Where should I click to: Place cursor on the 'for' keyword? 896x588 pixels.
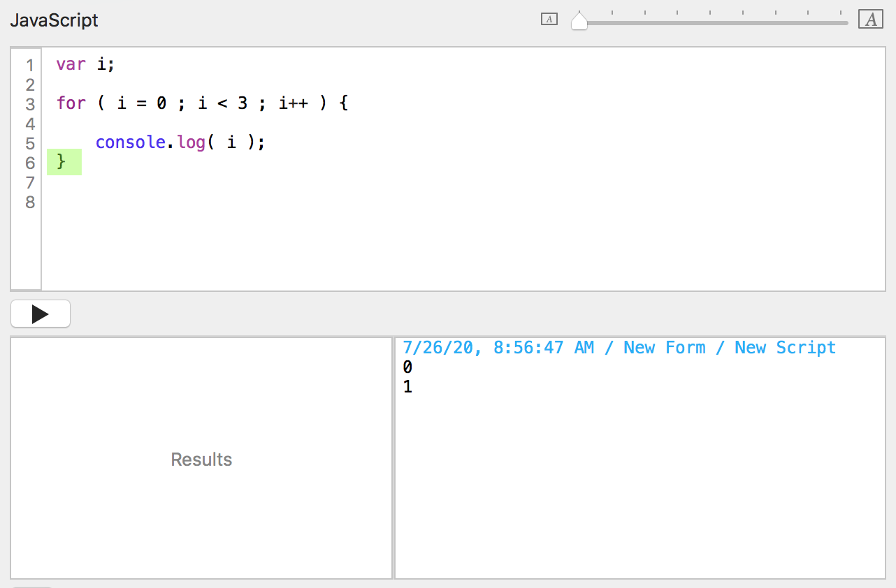tap(71, 103)
